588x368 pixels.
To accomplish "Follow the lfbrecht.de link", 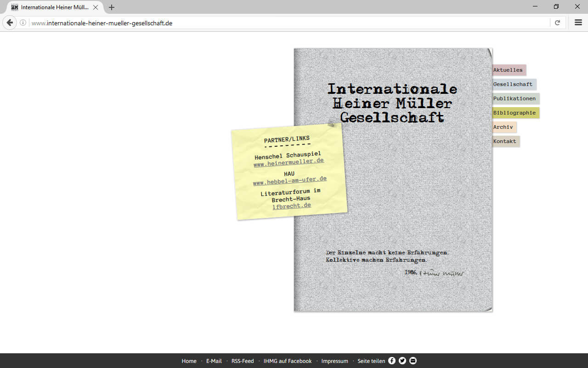I will (292, 206).
